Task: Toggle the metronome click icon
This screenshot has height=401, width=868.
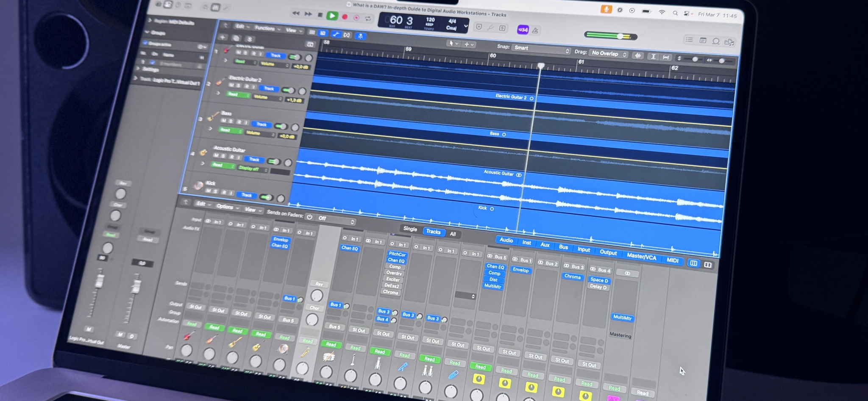Action: pyautogui.click(x=535, y=30)
